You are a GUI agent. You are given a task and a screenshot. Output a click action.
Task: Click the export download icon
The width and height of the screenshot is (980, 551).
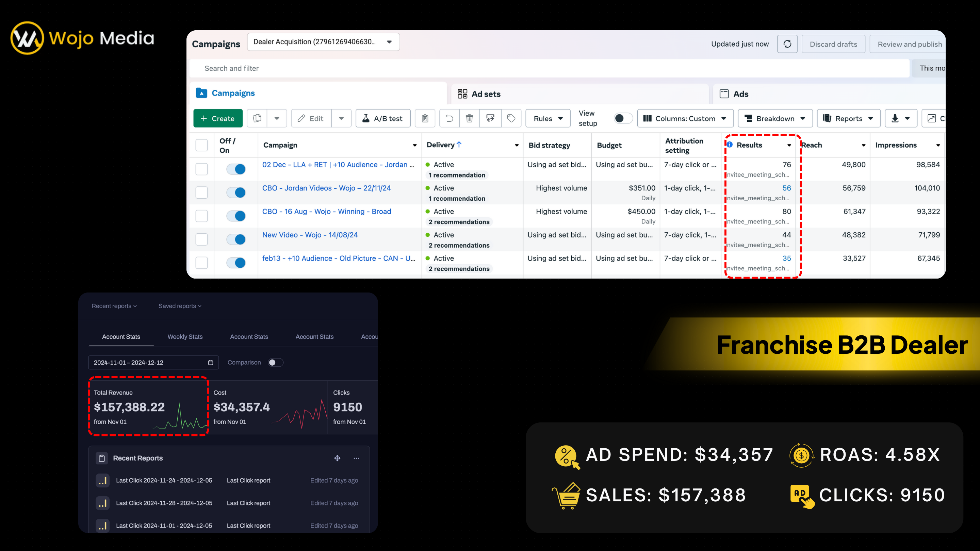coord(895,118)
